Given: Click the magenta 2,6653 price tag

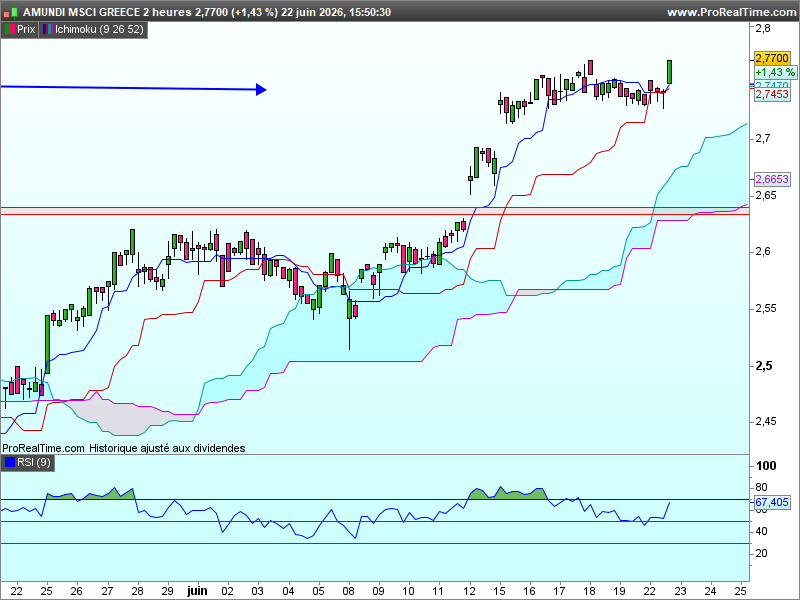Looking at the screenshot, I should pos(772,179).
